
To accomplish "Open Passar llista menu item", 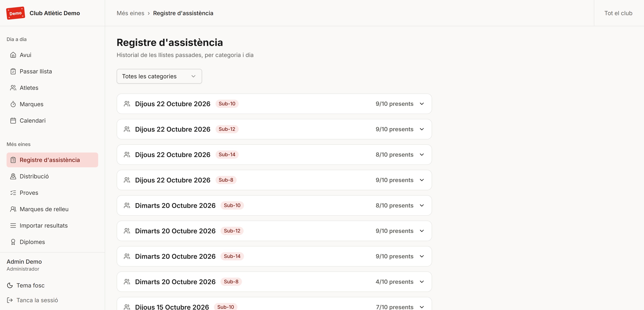I will [52, 71].
